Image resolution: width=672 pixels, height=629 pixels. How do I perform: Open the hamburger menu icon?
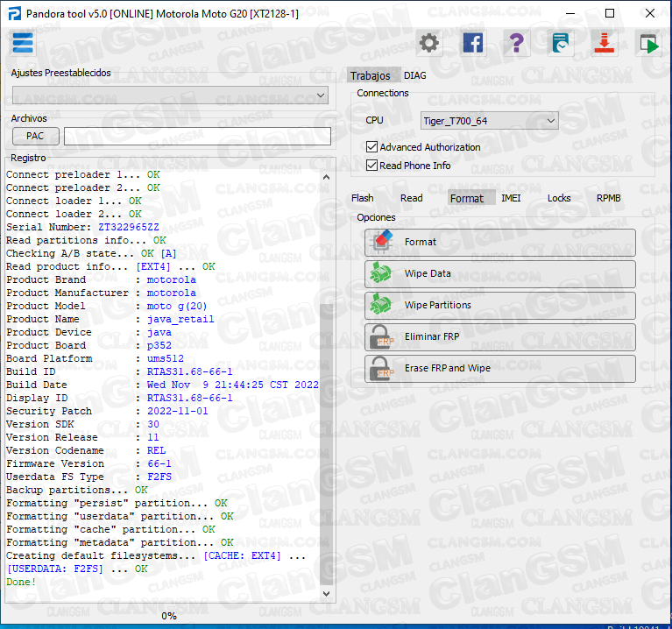click(23, 43)
